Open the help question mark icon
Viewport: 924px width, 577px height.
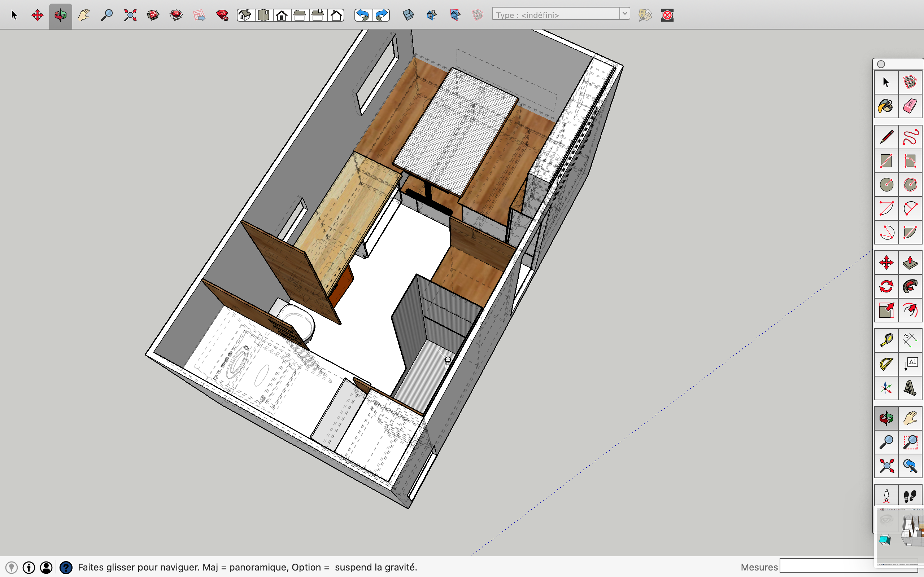(66, 568)
